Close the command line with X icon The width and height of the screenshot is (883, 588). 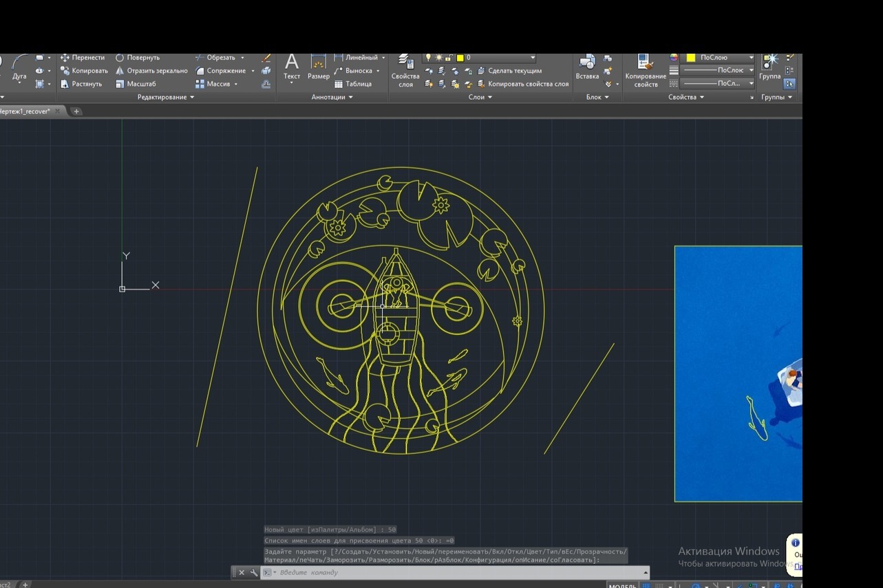(x=242, y=572)
